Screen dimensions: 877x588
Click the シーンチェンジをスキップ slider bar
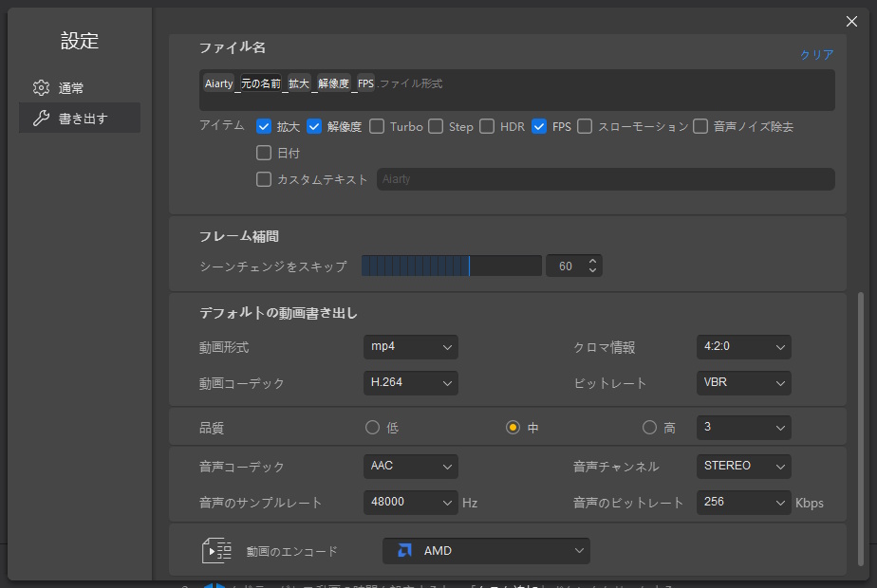click(452, 266)
